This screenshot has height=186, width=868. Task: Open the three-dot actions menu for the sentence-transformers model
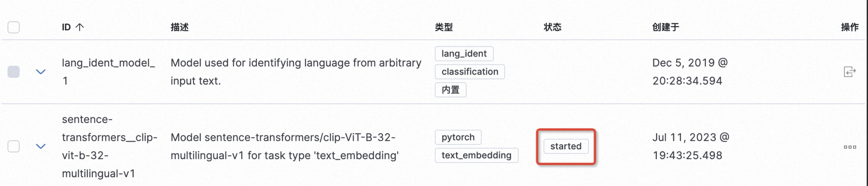[x=850, y=147]
